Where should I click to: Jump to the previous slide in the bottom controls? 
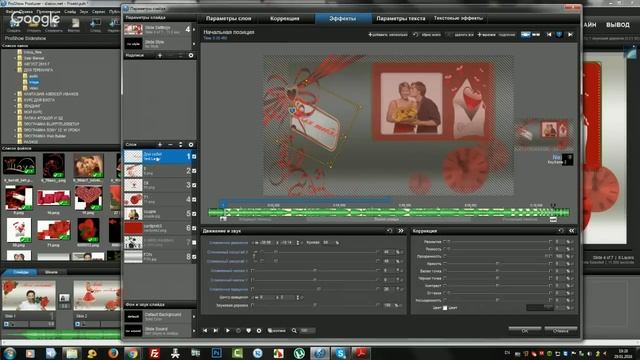[205, 330]
